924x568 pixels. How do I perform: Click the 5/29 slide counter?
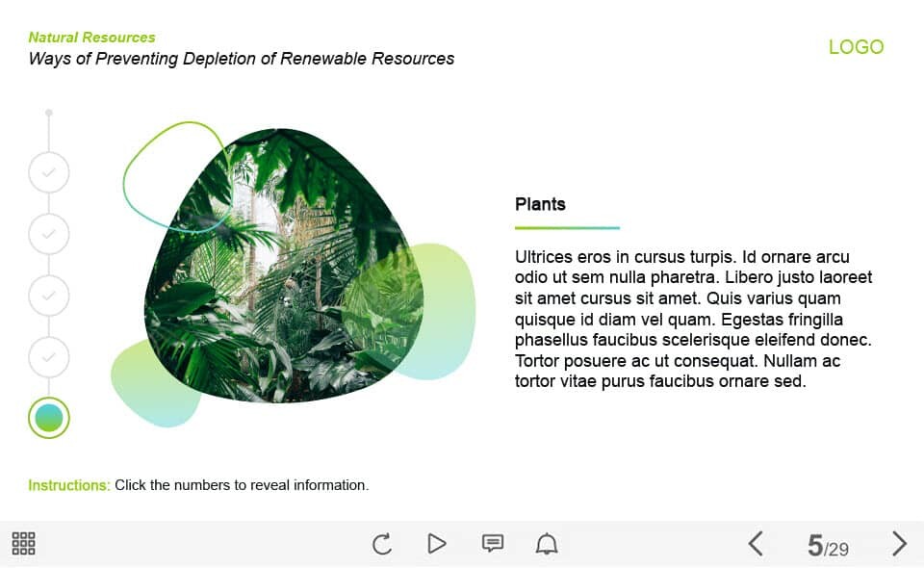click(828, 547)
